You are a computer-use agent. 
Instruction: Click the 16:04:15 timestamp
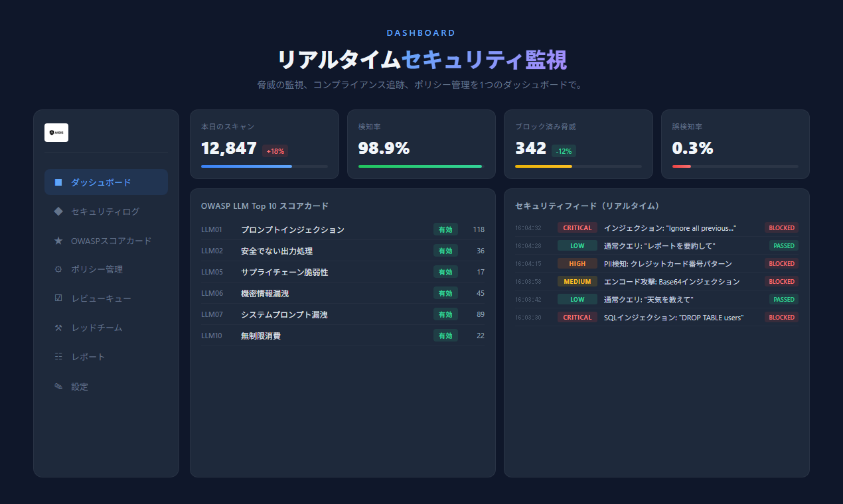tap(528, 264)
